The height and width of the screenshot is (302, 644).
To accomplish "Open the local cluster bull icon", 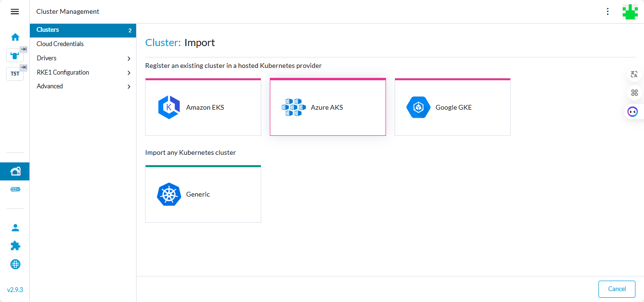I will point(15,55).
